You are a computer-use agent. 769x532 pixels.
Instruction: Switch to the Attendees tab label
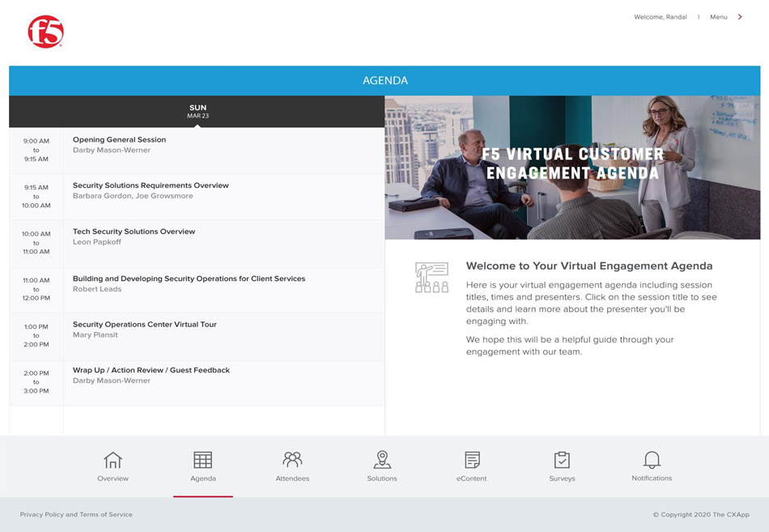(x=292, y=479)
